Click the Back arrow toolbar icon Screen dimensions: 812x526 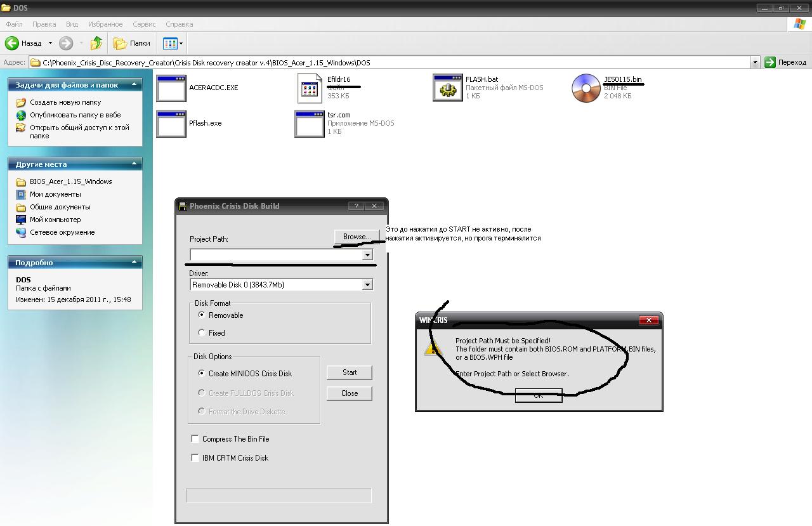coord(13,43)
